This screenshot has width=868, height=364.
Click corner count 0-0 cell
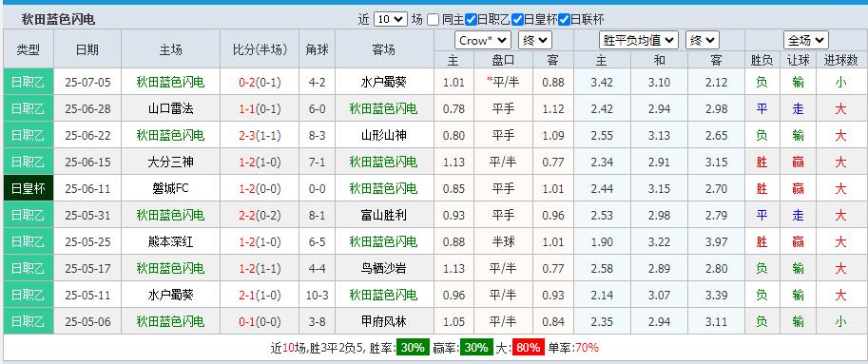[x=318, y=188]
